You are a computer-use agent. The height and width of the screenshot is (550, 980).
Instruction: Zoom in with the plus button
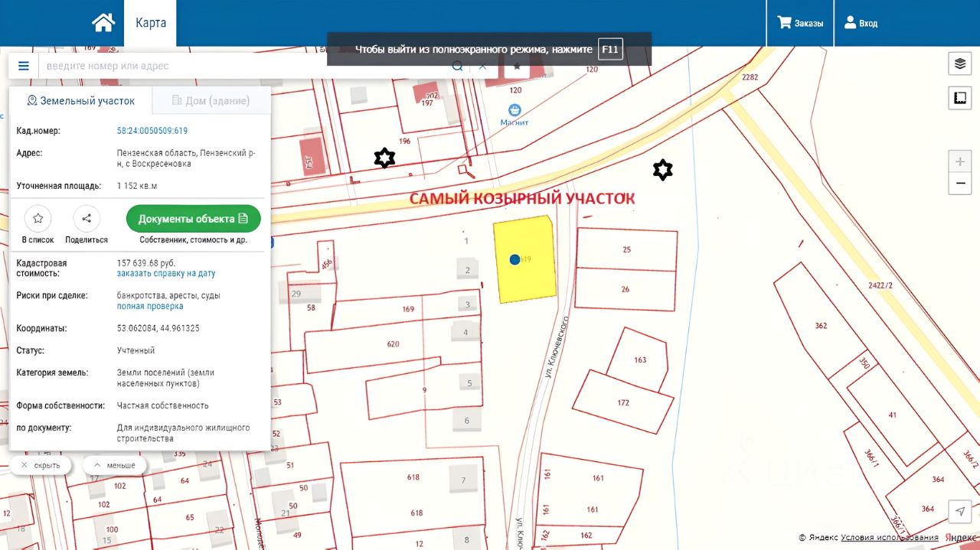(x=960, y=162)
